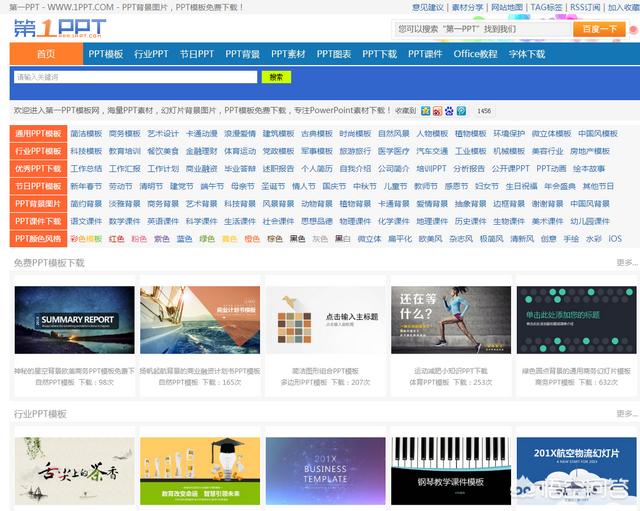Image resolution: width=640 pixels, height=511 pixels.
Task: Select the 通用PPT模板 category label
Action: (x=38, y=133)
